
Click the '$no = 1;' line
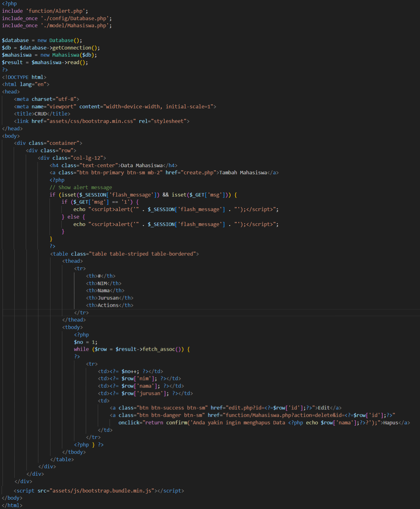point(86,342)
